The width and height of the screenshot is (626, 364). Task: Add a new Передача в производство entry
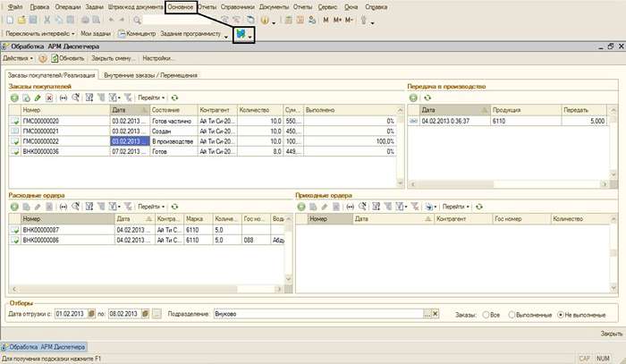(413, 97)
